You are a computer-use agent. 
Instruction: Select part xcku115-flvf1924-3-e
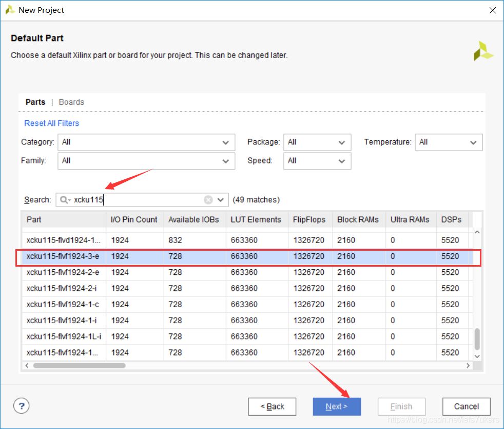coord(247,256)
